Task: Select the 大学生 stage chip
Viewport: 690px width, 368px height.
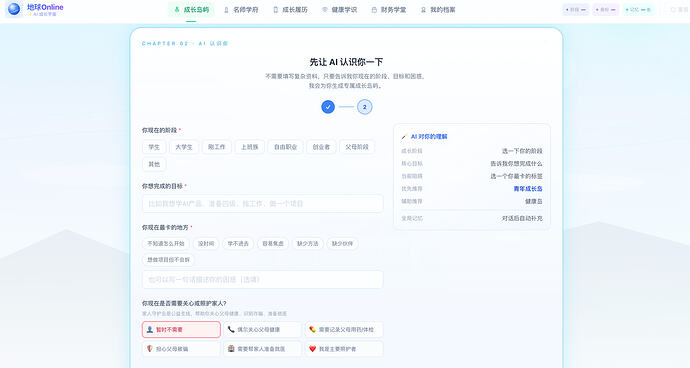Action: click(x=184, y=147)
